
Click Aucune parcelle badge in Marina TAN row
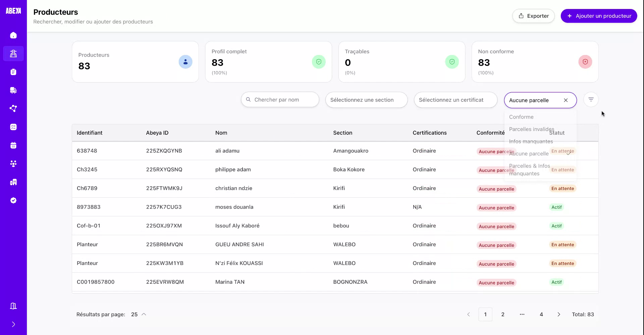click(496, 283)
